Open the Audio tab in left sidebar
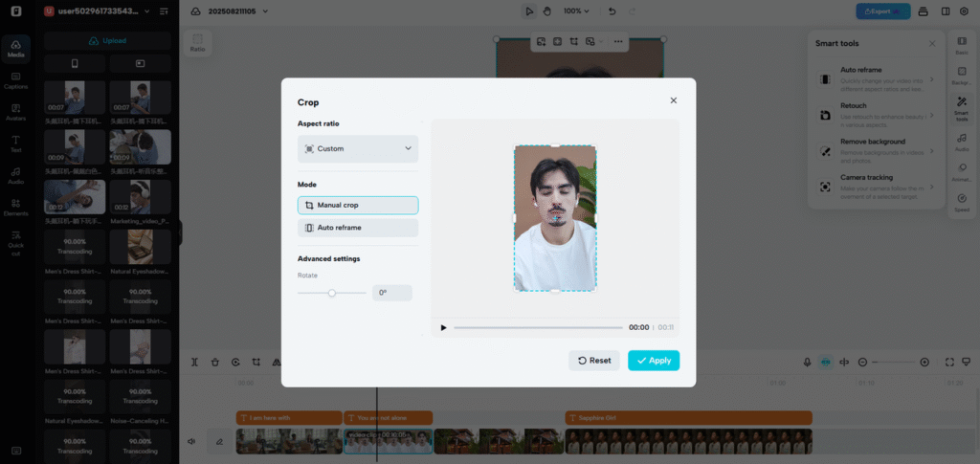The width and height of the screenshot is (980, 464). (15, 176)
